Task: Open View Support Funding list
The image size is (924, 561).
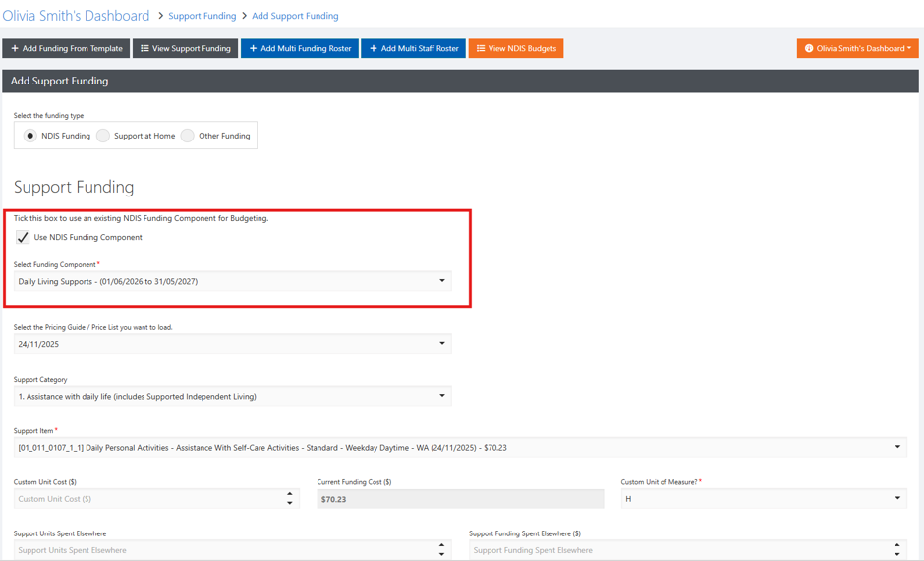Action: tap(185, 48)
